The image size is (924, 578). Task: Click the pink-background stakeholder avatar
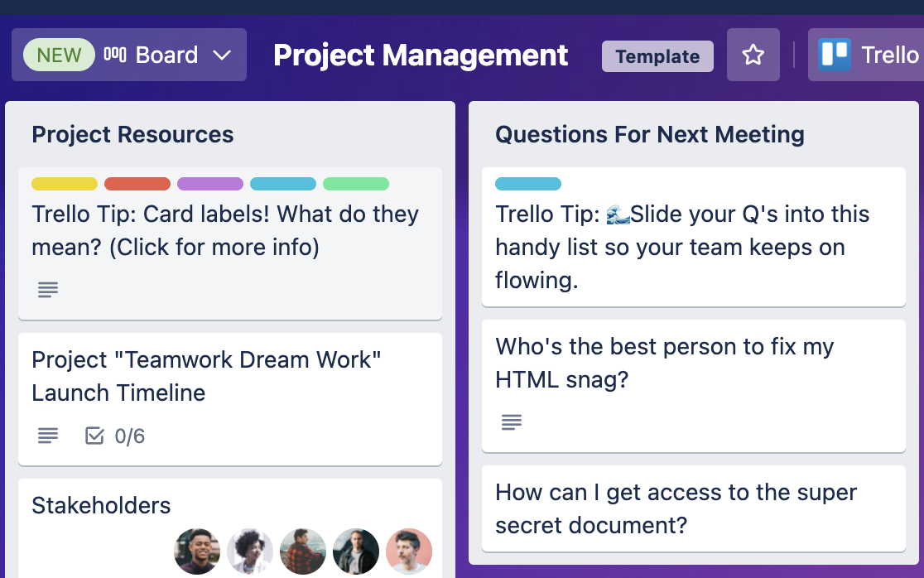coord(409,552)
